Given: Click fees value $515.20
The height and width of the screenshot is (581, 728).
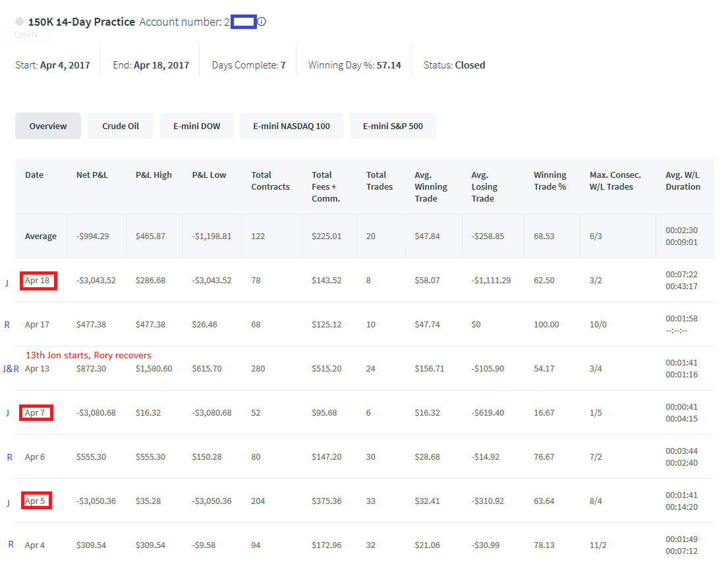Looking at the screenshot, I should pos(326,368).
